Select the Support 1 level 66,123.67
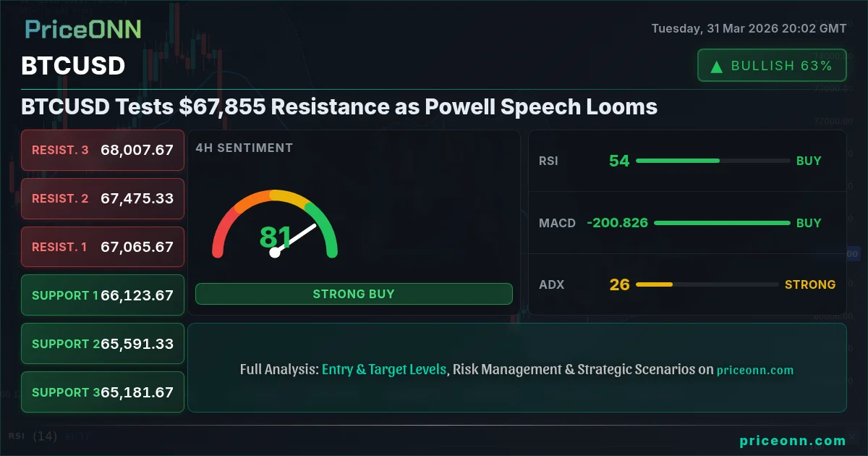 [103, 295]
